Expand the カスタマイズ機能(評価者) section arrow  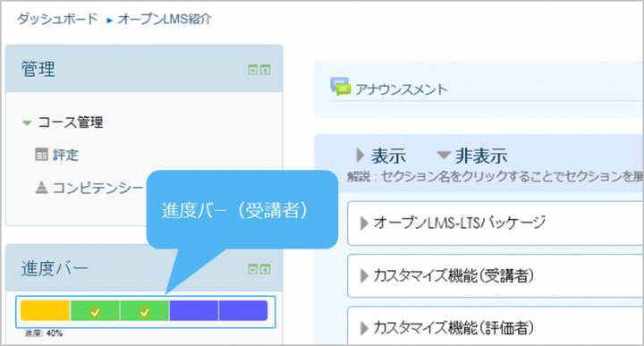click(364, 328)
